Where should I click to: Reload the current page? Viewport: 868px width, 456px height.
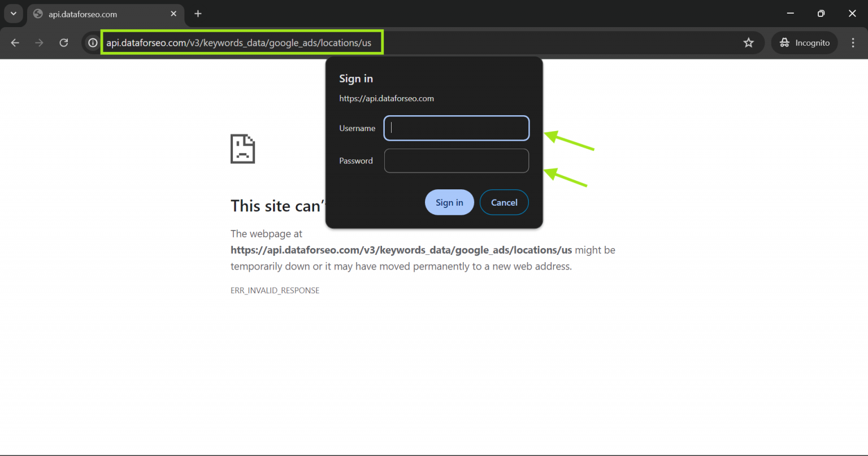pos(63,42)
